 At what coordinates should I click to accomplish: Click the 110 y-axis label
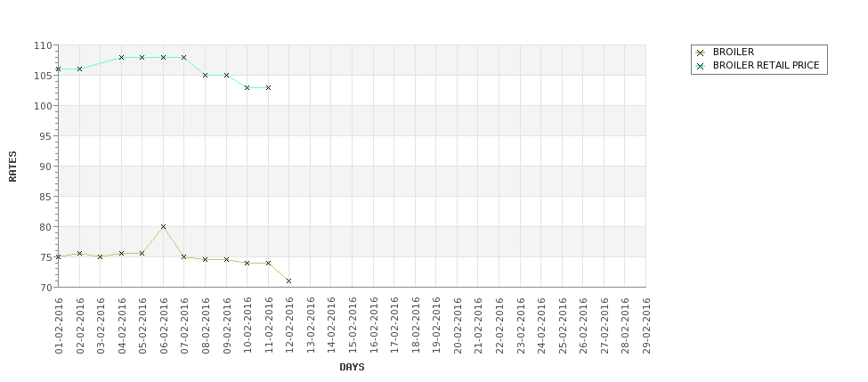click(x=45, y=45)
